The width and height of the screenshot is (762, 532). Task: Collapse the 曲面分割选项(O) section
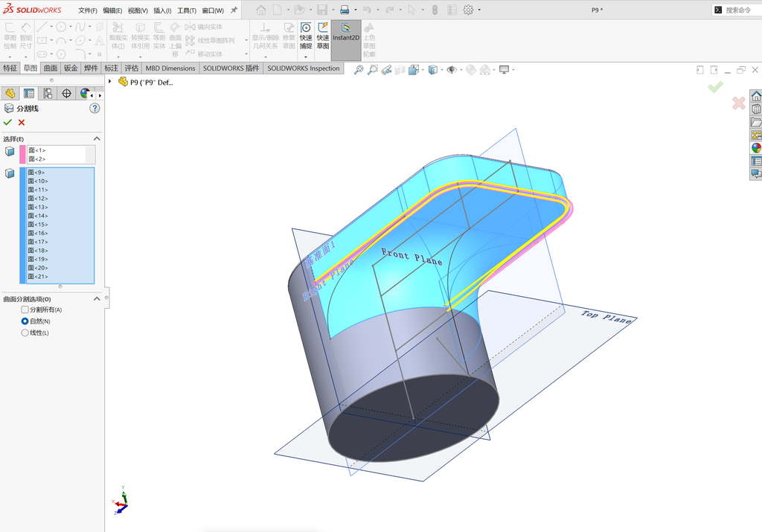coord(97,299)
